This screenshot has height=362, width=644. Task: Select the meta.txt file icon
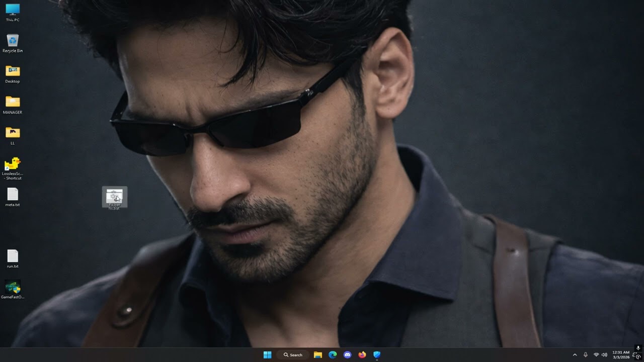[x=13, y=197]
